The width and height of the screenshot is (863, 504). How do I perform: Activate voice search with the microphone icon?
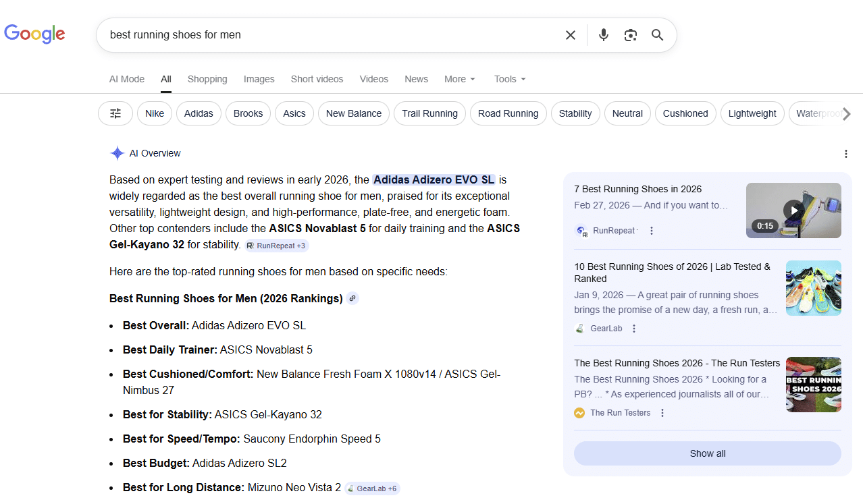(x=603, y=34)
